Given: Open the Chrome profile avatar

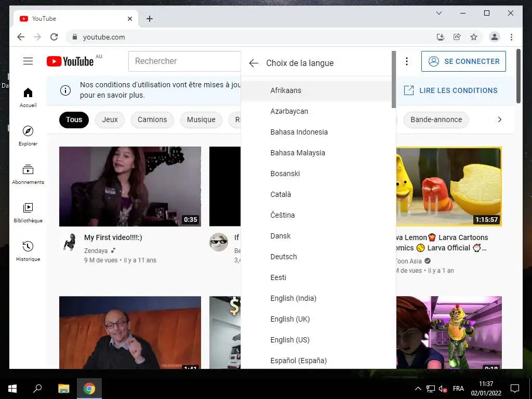Looking at the screenshot, I should [495, 37].
